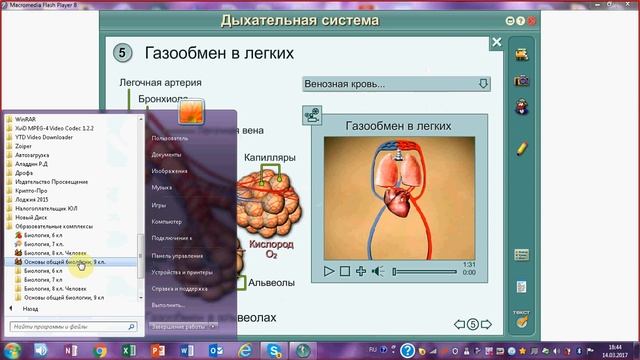Open 'Компьютер' from the Start menu
Image resolution: width=640 pixels, height=360 pixels.
pos(167,222)
